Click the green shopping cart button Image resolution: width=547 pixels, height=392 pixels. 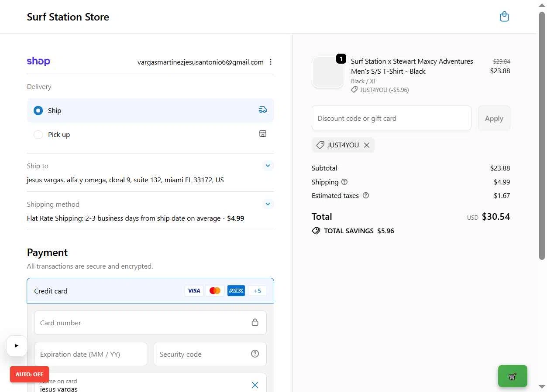pos(513,376)
